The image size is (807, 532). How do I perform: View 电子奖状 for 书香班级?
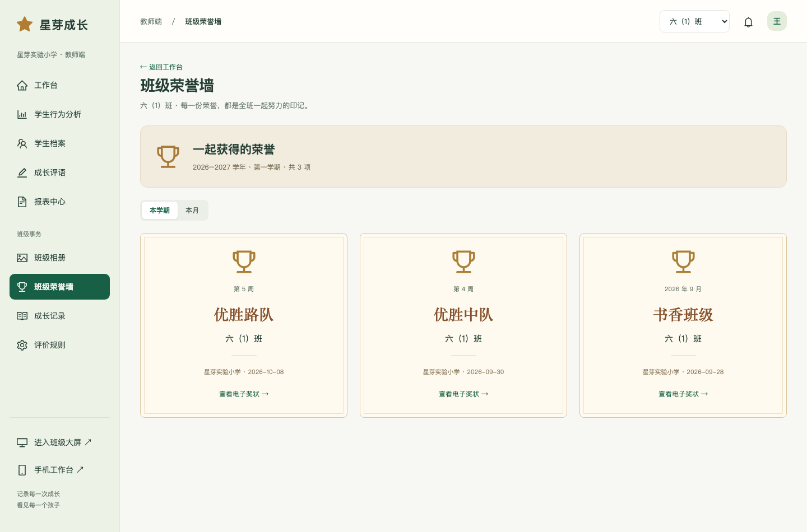pos(683,394)
